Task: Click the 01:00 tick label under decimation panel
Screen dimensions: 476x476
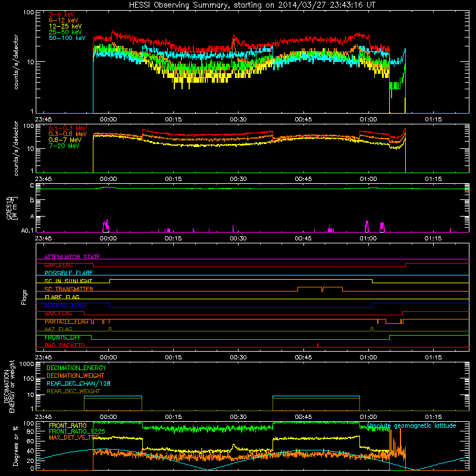Action: click(368, 417)
